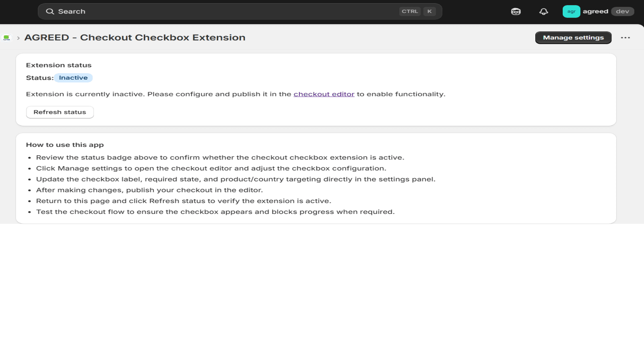Click the Status: label text
644x362 pixels.
tap(40, 78)
